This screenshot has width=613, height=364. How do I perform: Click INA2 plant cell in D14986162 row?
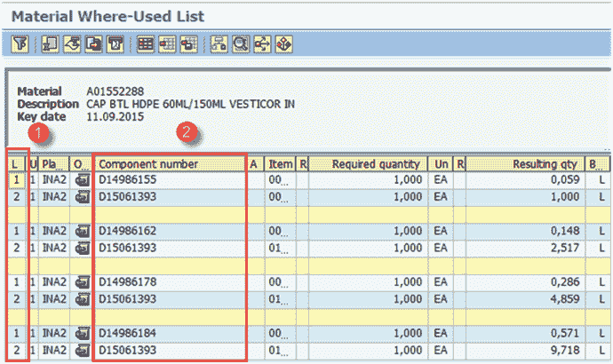click(x=53, y=231)
